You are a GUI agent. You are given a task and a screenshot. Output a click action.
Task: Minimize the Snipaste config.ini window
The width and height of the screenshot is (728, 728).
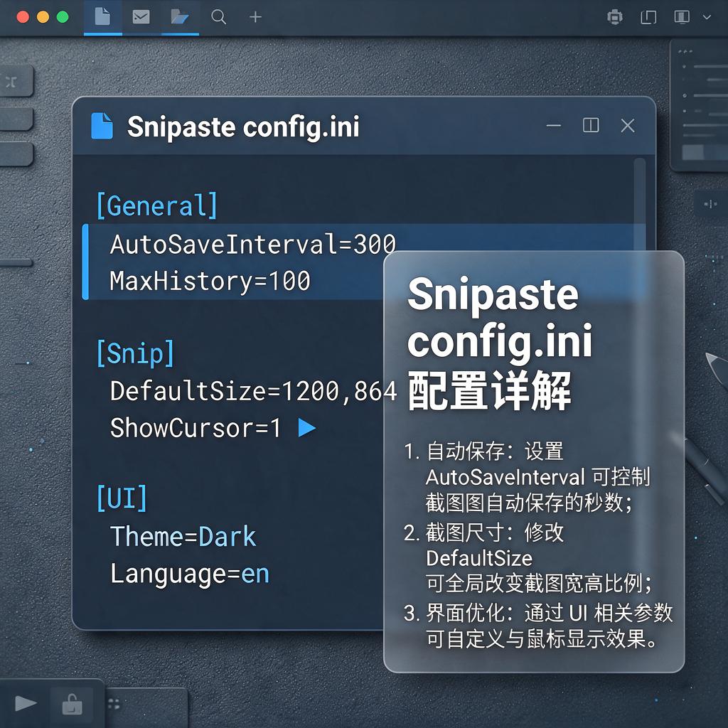(553, 125)
